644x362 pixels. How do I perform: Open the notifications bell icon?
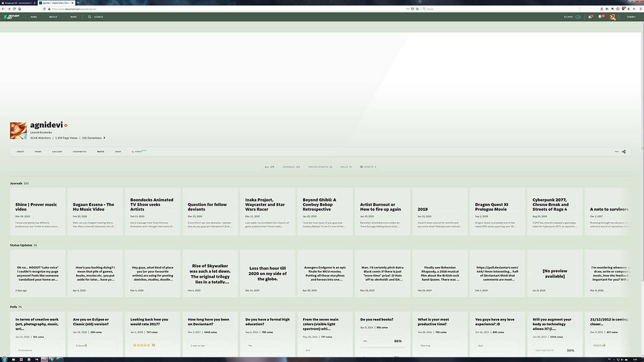click(x=600, y=17)
